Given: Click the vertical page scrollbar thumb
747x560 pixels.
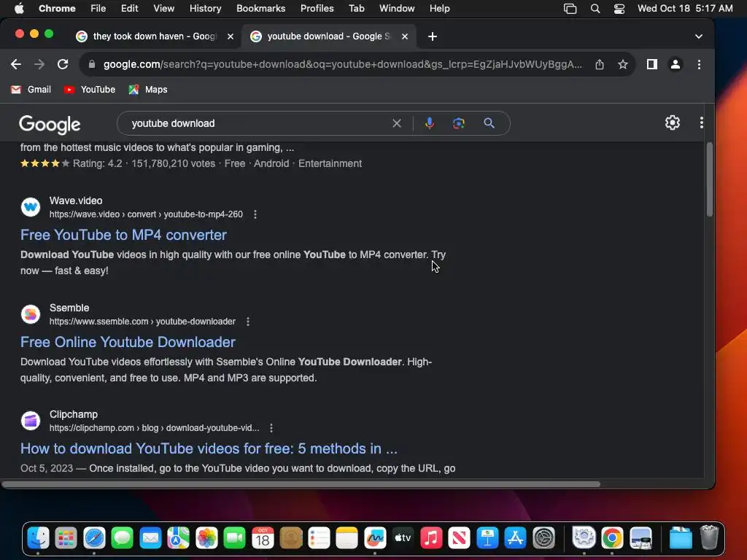Looking at the screenshot, I should point(709,179).
